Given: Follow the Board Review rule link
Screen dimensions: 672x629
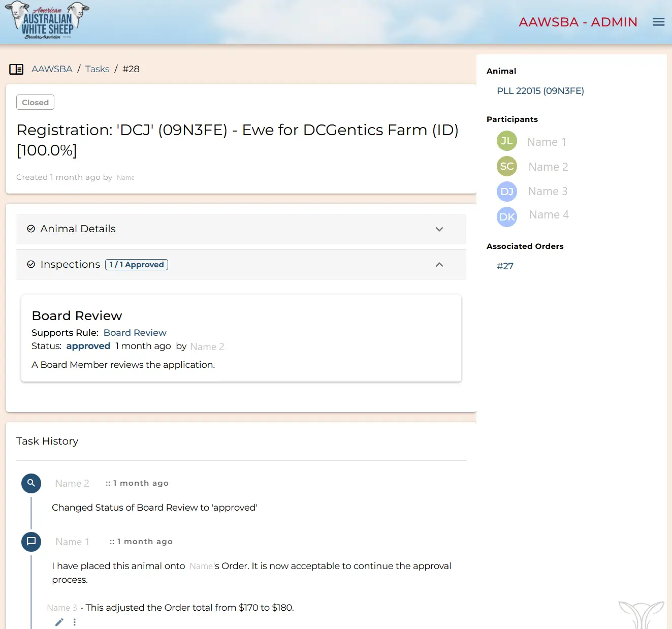Looking at the screenshot, I should point(135,333).
